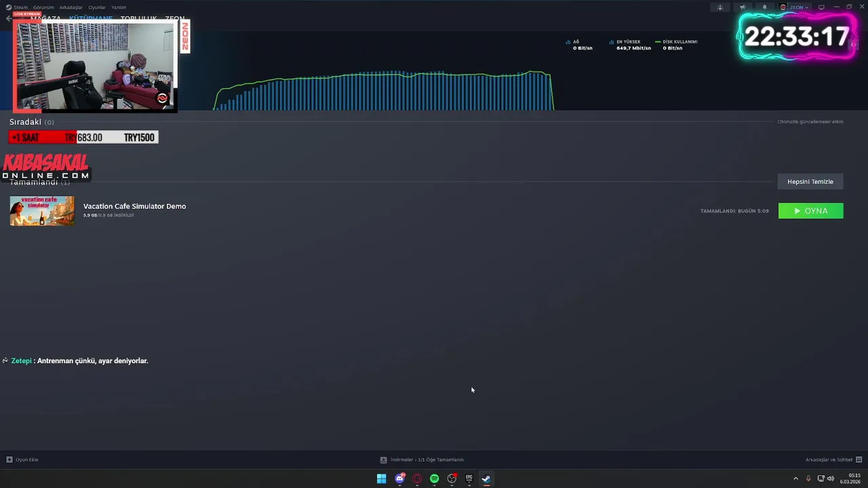Click the Sıradaki queue heading

coord(25,122)
